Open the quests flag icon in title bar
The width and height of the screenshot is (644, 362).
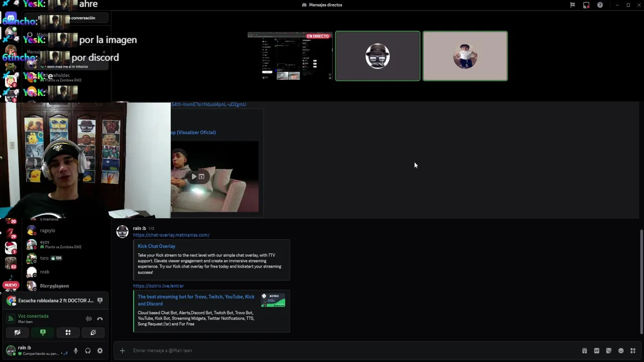(573, 5)
